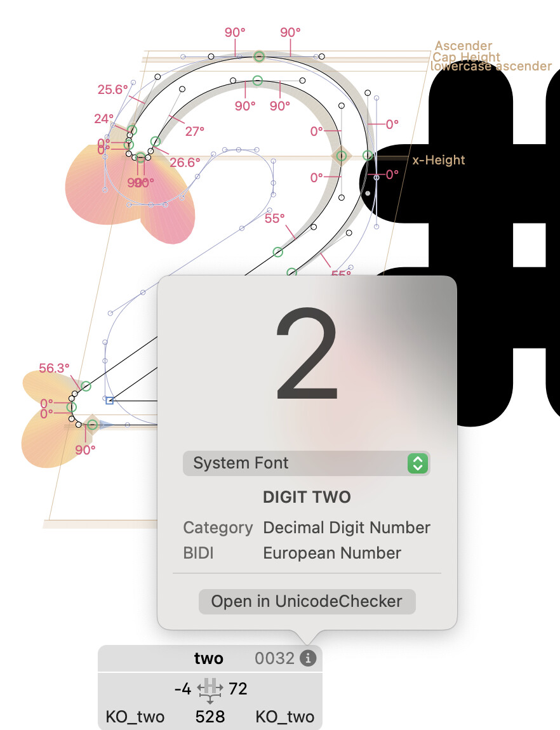The image size is (560, 730).
Task: Click the DIGIT TWO heading text
Action: (307, 497)
